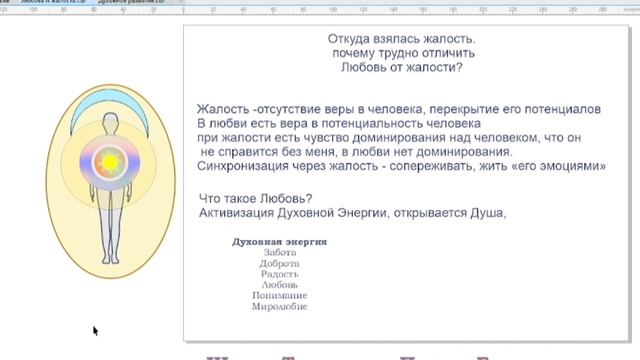The height and width of the screenshot is (360, 640).
Task: Select the yellow sun at the figure's chest
Action: [110, 162]
